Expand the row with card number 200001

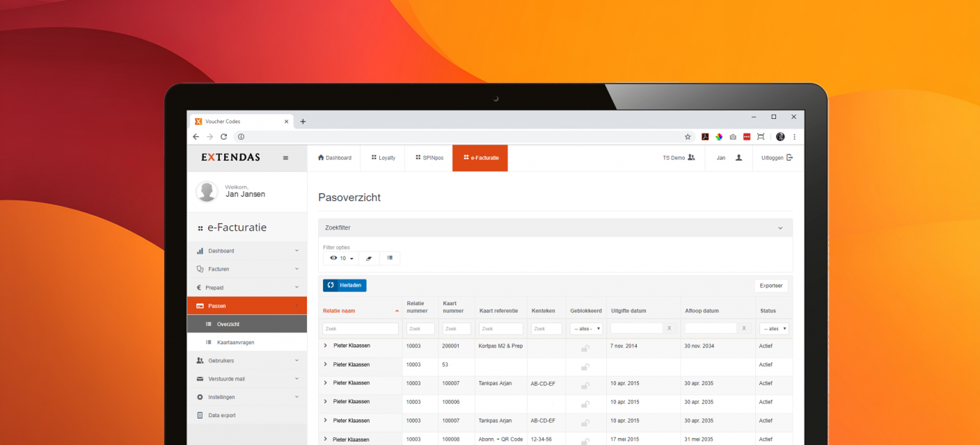tap(325, 346)
